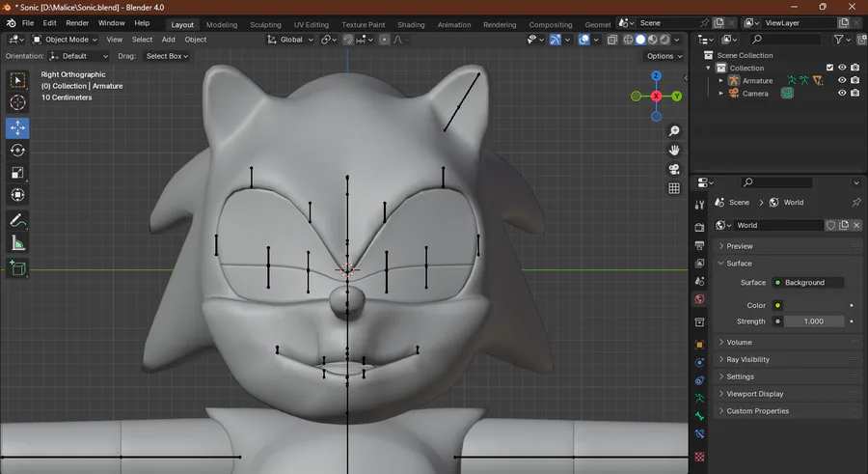Expand the Volume panel
Viewport: 868px width, 474px height.
[x=788, y=342]
